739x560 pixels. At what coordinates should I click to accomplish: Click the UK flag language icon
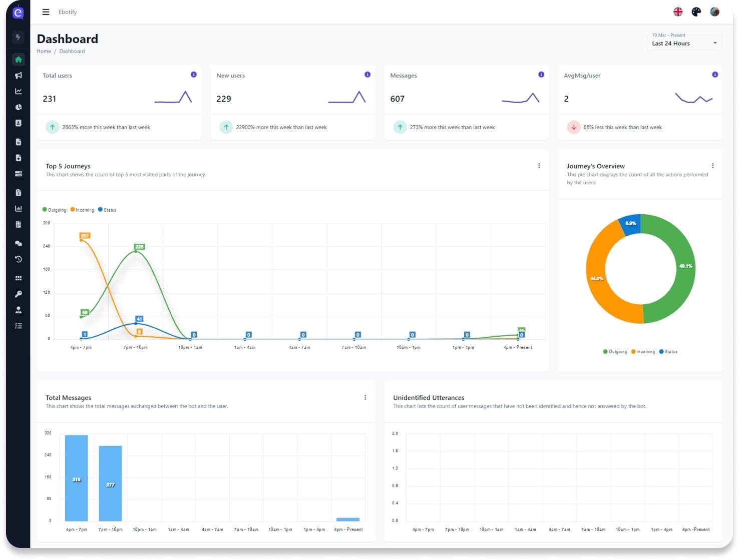pyautogui.click(x=678, y=12)
